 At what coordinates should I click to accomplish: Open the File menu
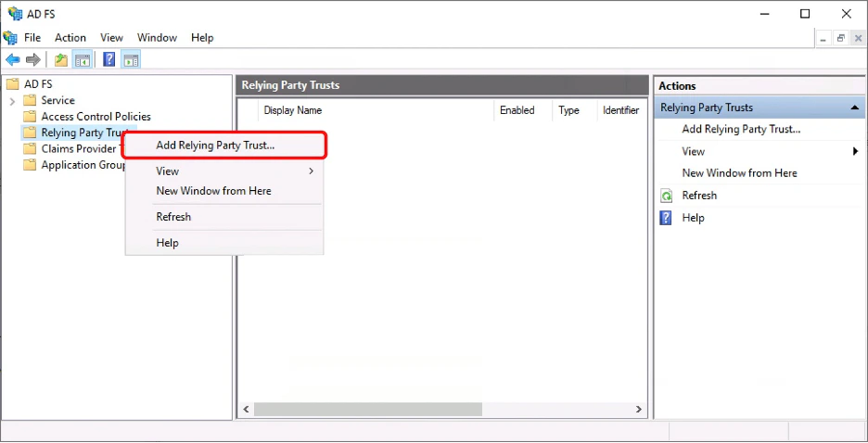tap(32, 38)
